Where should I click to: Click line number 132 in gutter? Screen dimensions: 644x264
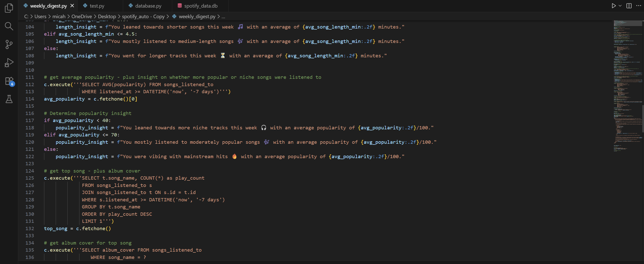pos(30,228)
